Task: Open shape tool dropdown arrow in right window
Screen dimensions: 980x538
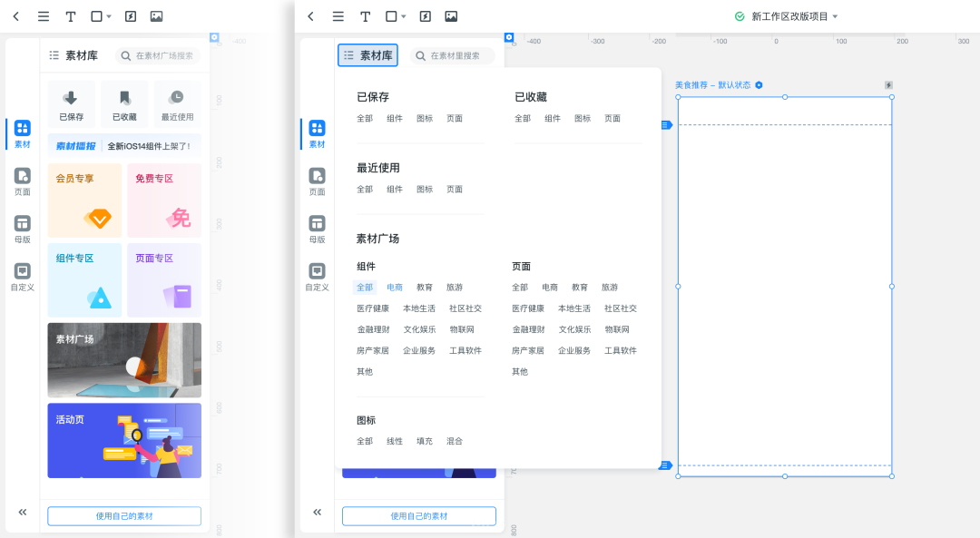Action: pyautogui.click(x=403, y=17)
